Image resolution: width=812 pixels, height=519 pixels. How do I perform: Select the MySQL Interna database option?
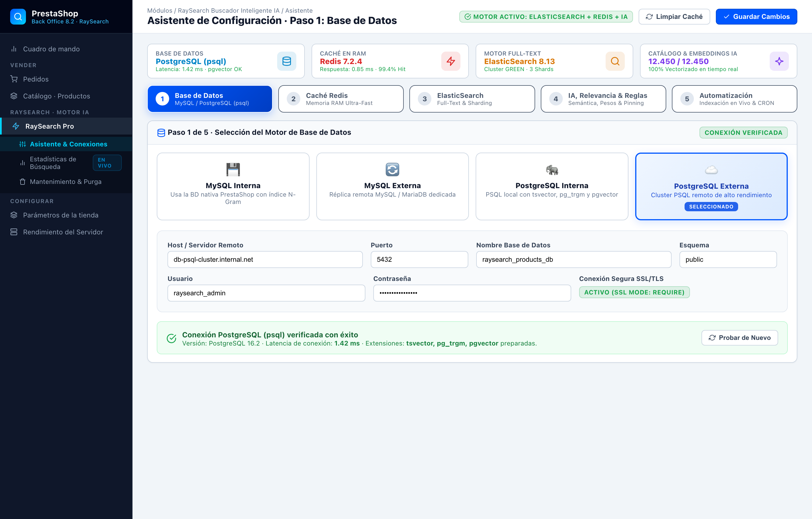click(233, 186)
